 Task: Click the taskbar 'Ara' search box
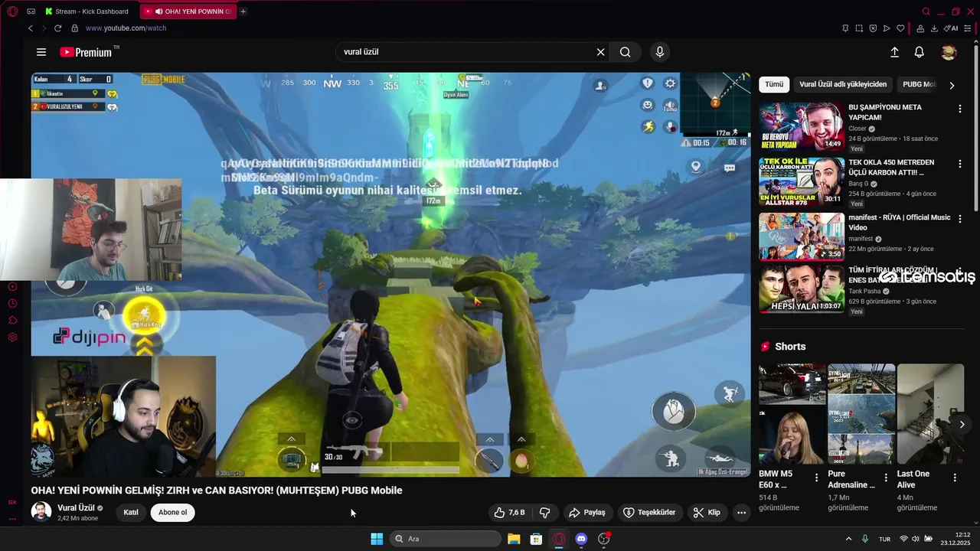[446, 539]
